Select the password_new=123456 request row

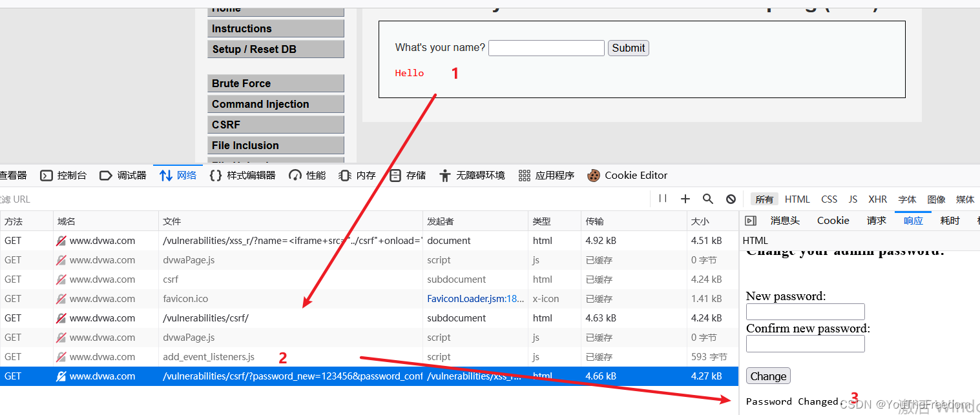click(369, 376)
